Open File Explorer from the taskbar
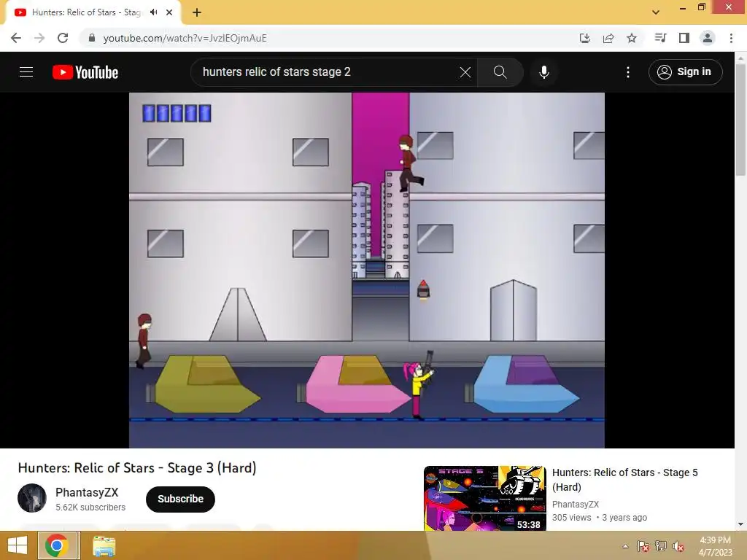 pos(104,545)
